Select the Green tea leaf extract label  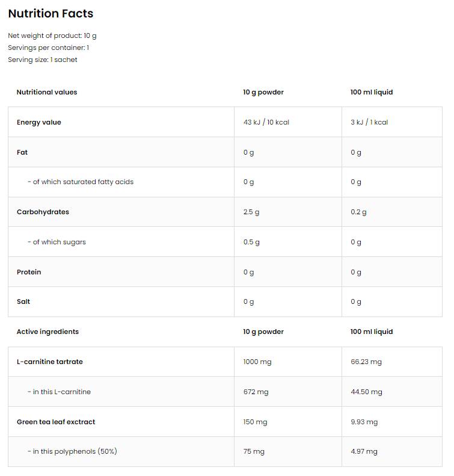tap(56, 422)
